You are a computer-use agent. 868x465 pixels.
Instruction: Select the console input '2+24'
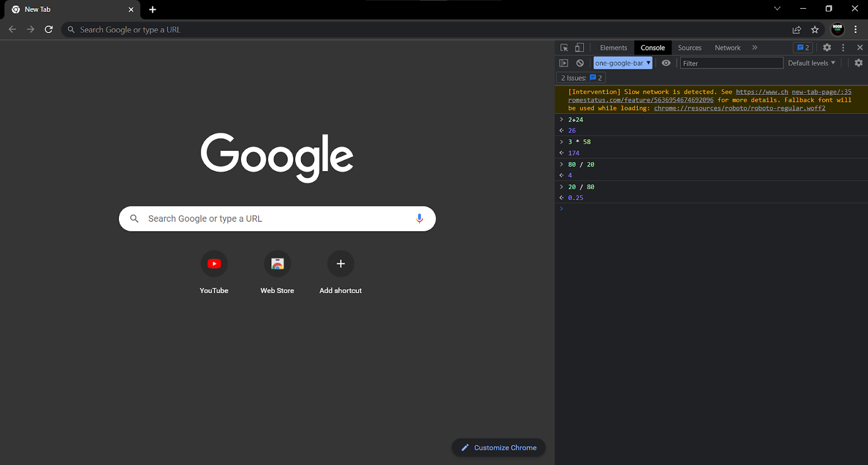click(x=576, y=120)
